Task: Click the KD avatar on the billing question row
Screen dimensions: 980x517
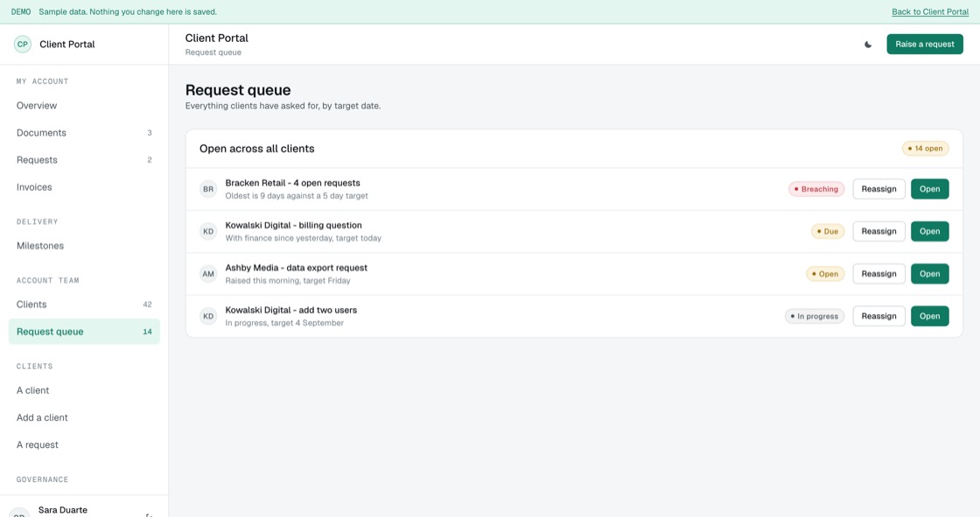Action: pos(208,231)
